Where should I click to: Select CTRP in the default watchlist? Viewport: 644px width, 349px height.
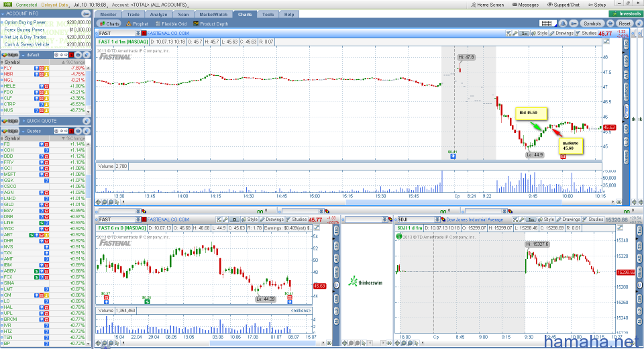[43, 104]
